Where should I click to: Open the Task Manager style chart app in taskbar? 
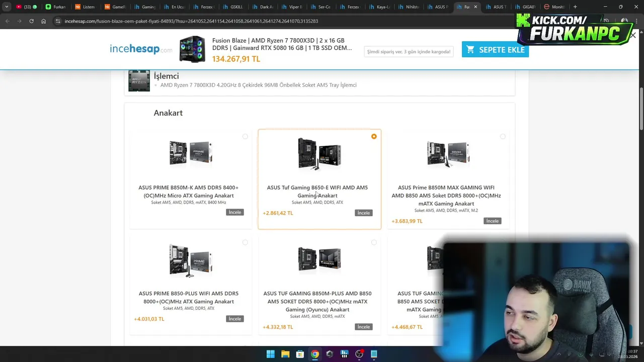tap(344, 354)
